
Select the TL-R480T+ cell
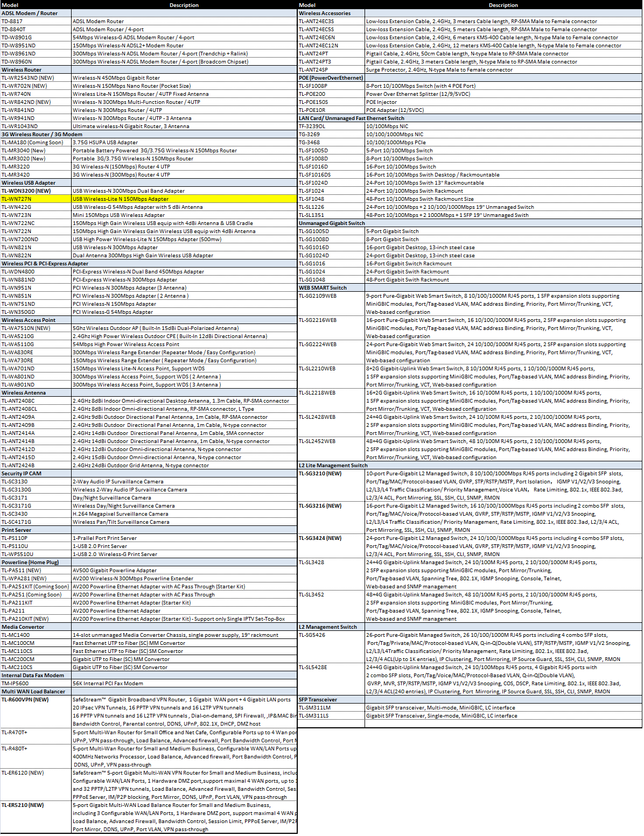pos(36,757)
